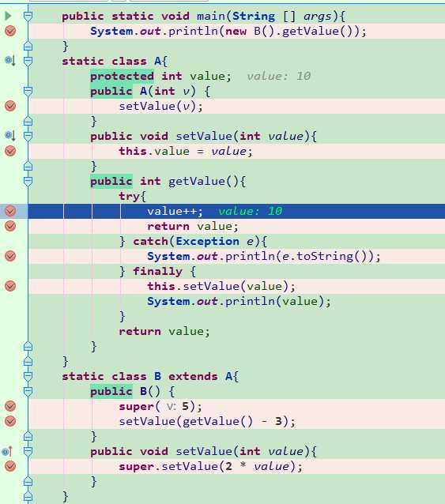Click 'static class B extends A{' declaration
445x504 pixels.
pyautogui.click(x=150, y=376)
